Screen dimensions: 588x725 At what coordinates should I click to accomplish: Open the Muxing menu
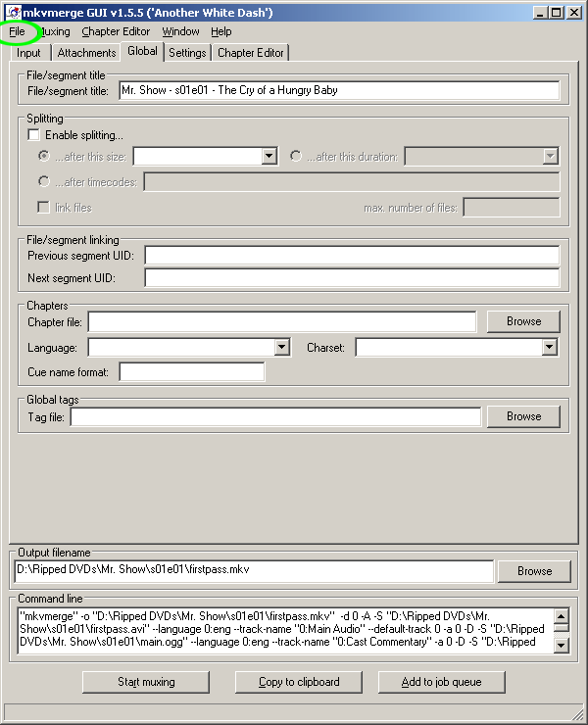[55, 31]
